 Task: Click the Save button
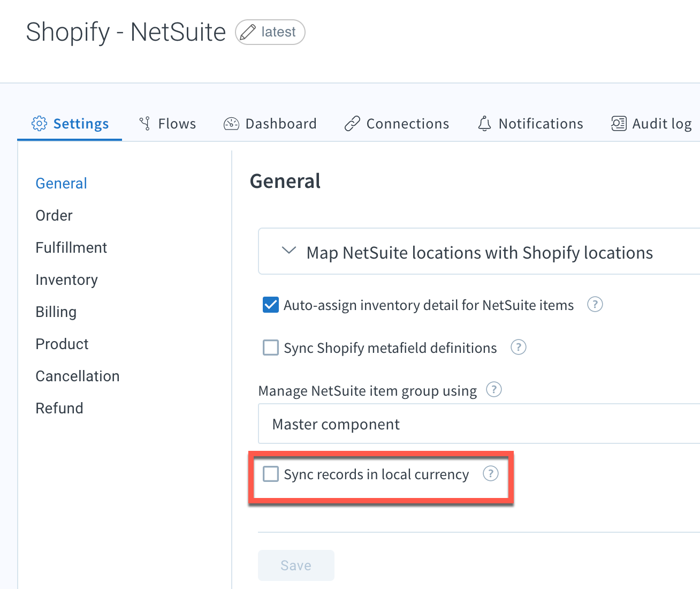[296, 565]
